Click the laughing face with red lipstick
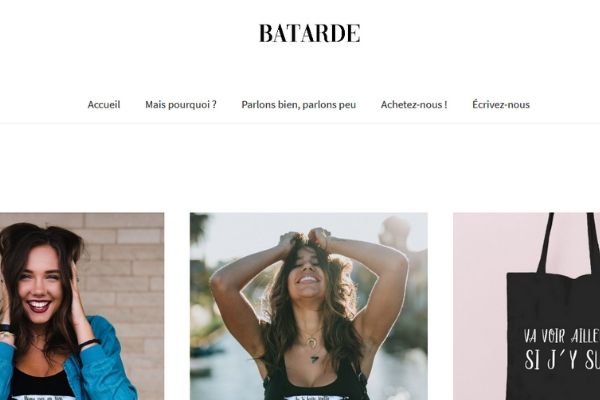 pyautogui.click(x=38, y=283)
